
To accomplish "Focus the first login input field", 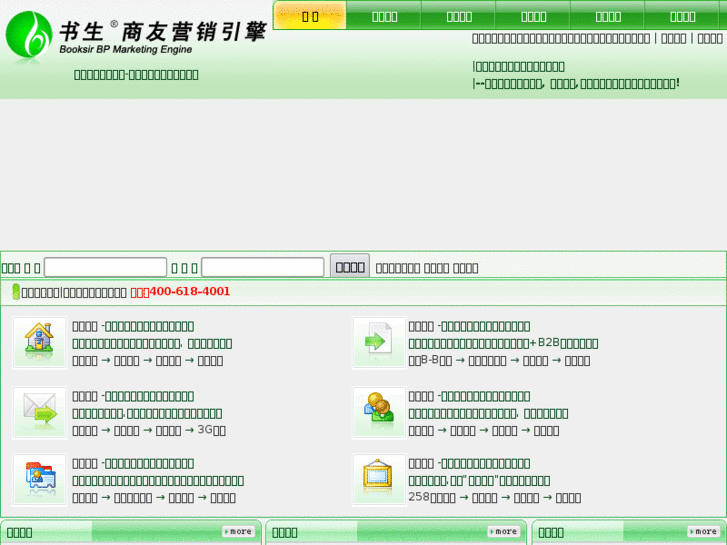I will tap(105, 268).
